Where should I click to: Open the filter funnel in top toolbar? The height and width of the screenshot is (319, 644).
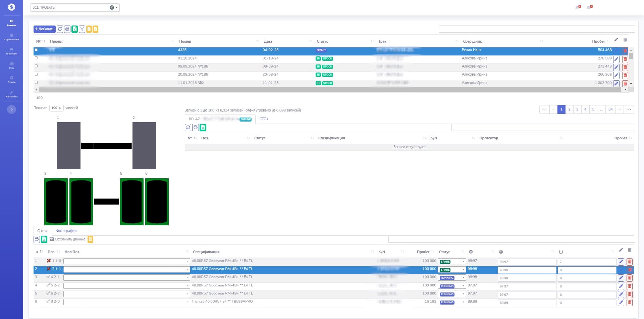tap(82, 29)
